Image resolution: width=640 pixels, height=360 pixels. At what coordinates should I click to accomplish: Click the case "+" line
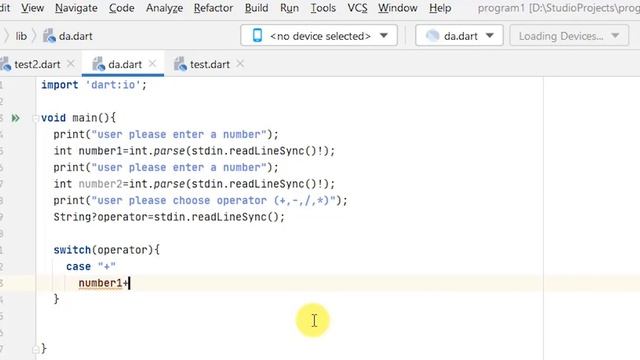91,267
